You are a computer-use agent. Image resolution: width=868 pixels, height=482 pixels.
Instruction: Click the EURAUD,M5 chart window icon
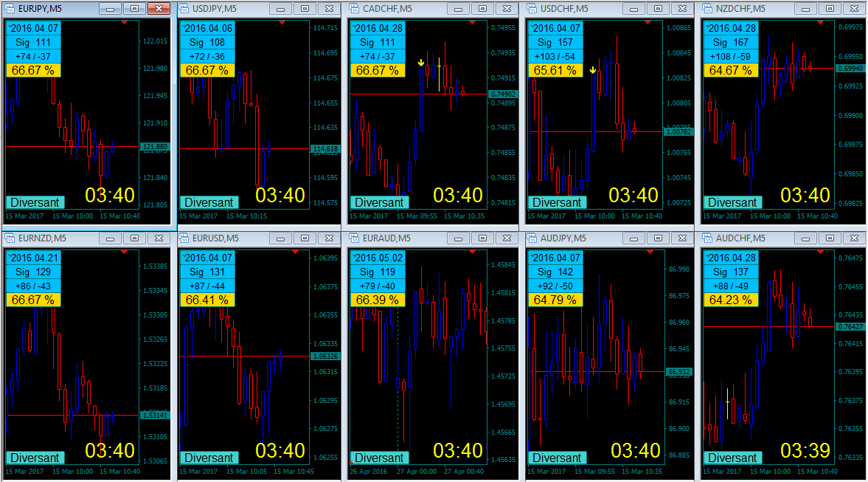point(354,238)
